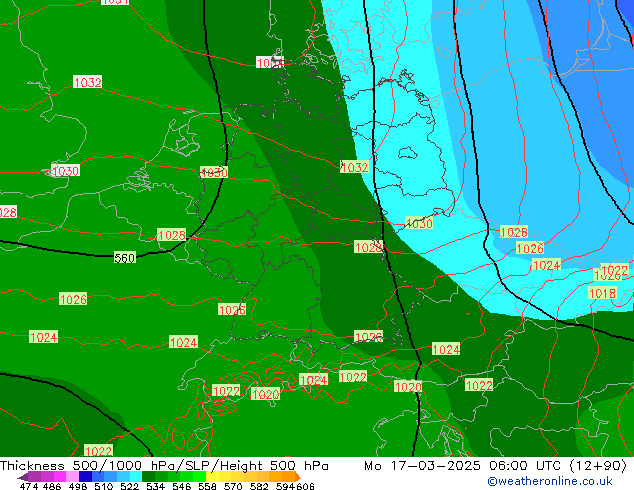Pick the bright magenta legend swatch
This screenshot has width=634, height=490.
click(x=60, y=477)
